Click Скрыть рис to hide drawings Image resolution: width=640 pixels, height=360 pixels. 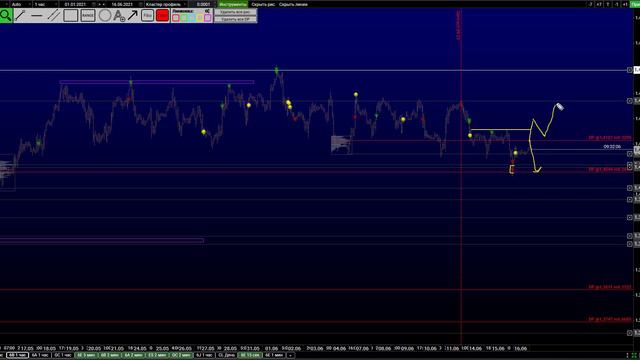pos(263,4)
